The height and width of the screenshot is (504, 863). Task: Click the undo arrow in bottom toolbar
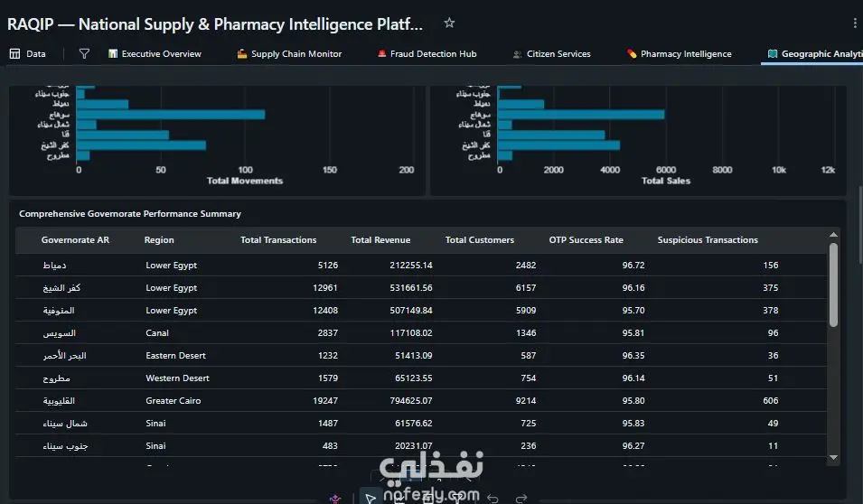[492, 498]
